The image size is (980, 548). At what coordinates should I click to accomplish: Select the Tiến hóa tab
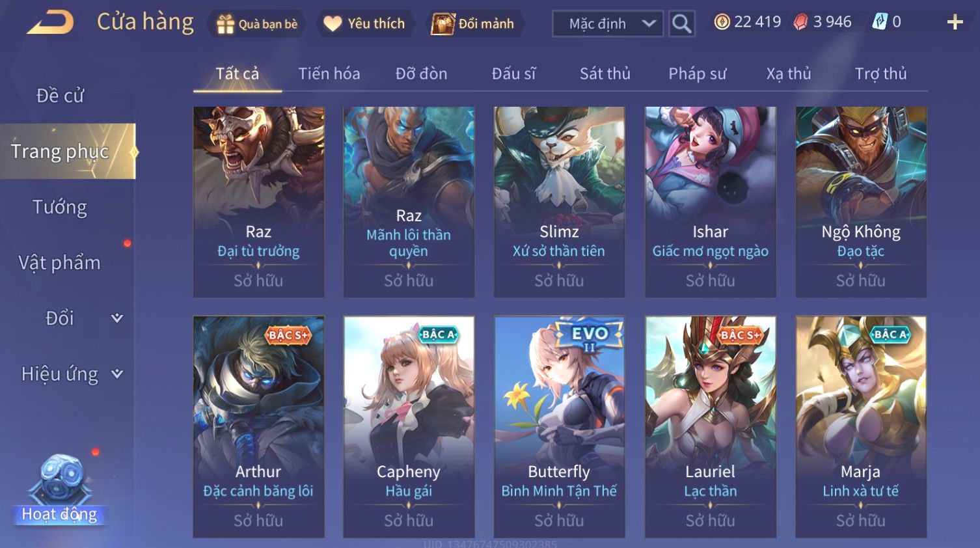(329, 74)
